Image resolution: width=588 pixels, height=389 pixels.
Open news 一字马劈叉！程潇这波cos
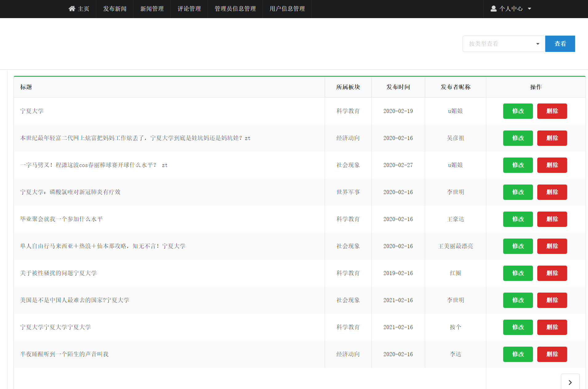coord(94,165)
